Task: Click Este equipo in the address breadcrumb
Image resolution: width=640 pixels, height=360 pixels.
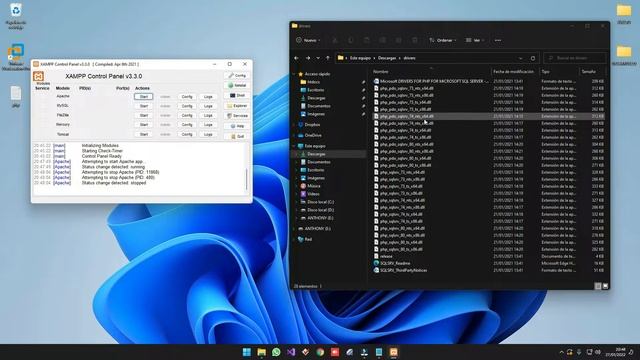Action: pyautogui.click(x=360, y=58)
